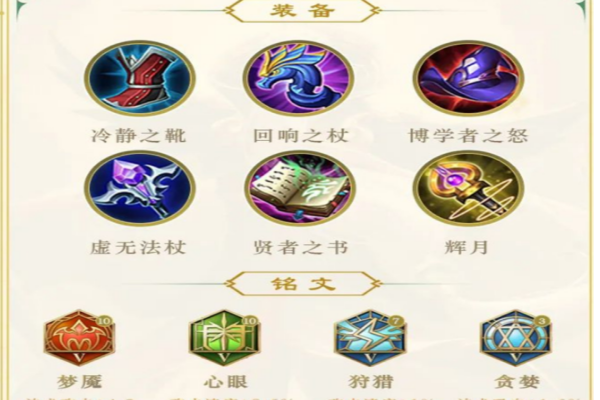Click the 博学者之怒 item name label

[x=468, y=136]
